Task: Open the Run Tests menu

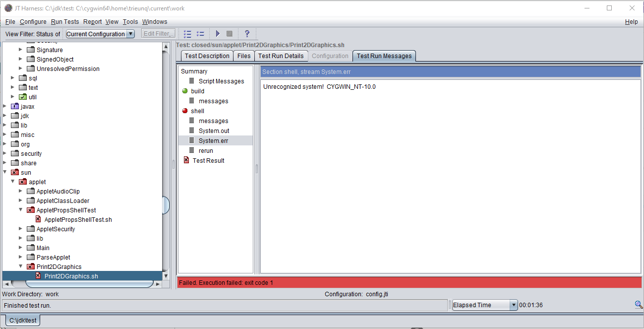Action: point(65,22)
